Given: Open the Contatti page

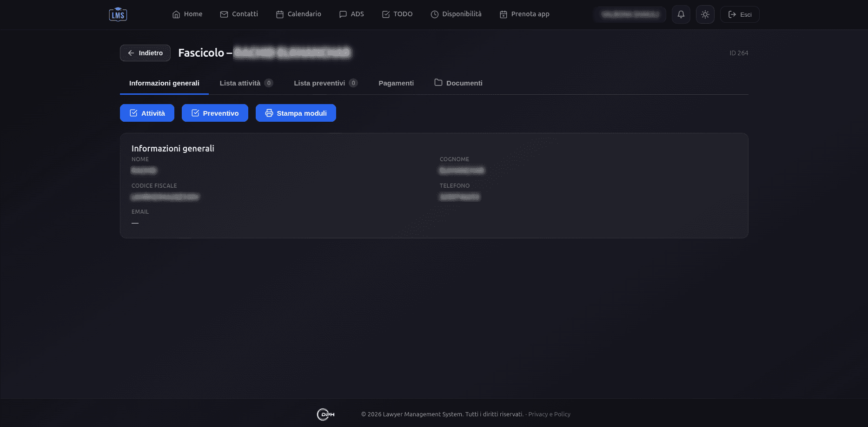Looking at the screenshot, I should coord(239,14).
